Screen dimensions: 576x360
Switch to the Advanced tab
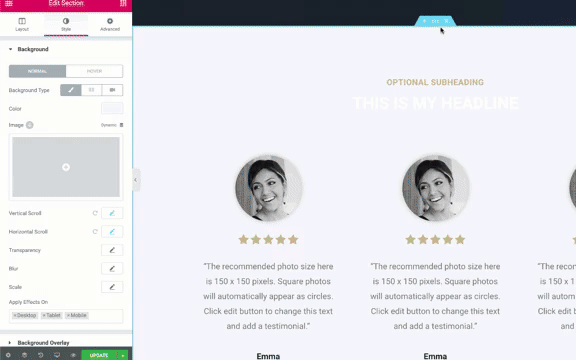point(110,24)
